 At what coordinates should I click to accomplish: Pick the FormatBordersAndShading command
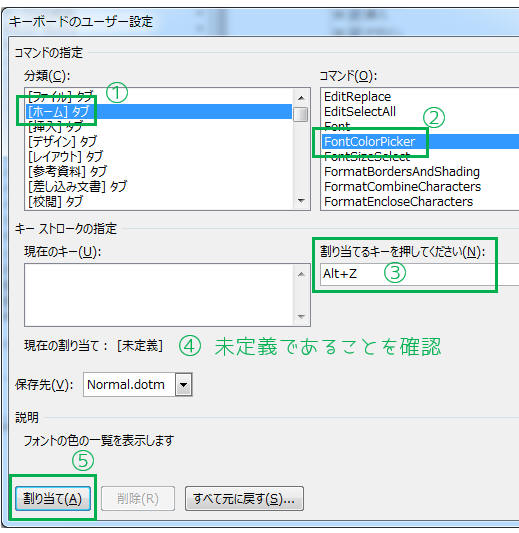pyautogui.click(x=420, y=171)
